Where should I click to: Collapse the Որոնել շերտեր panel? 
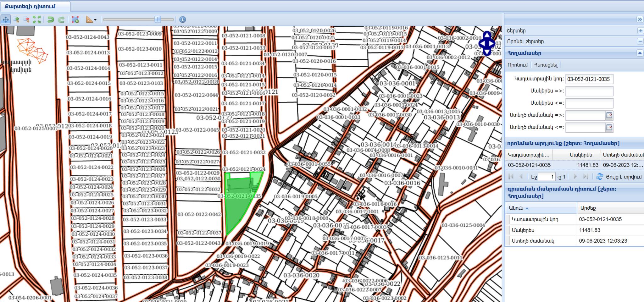pos(640,41)
